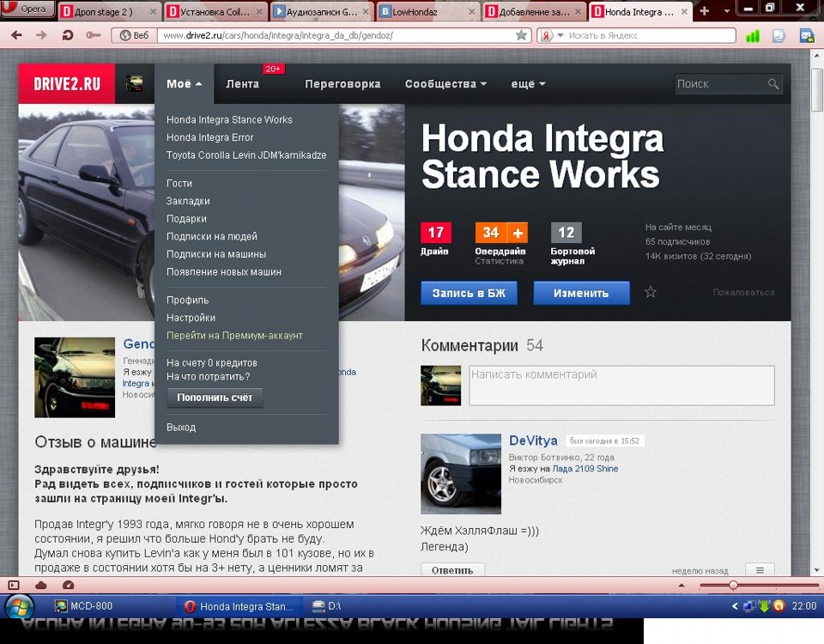Collapse the Моё dropdown menu
Viewport: 824px width, 644px height.
tap(184, 84)
